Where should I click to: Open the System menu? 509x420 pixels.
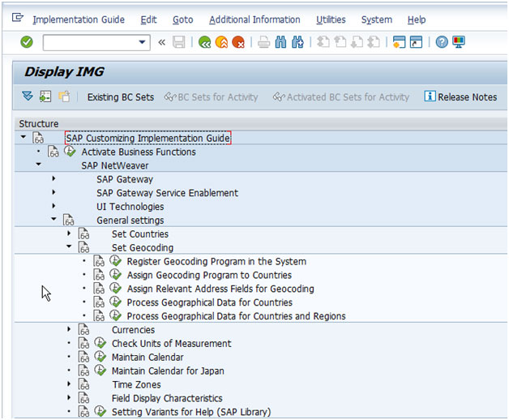[377, 19]
